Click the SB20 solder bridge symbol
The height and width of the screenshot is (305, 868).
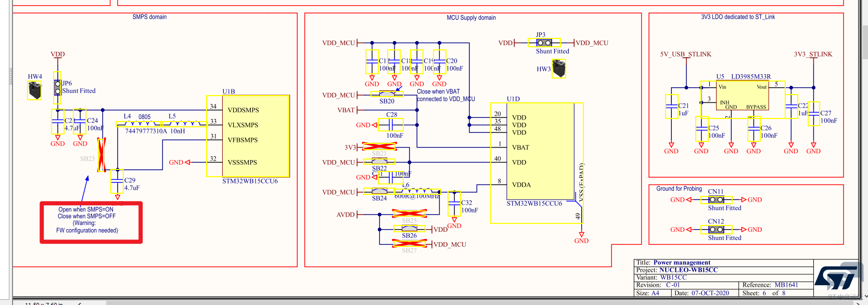click(x=387, y=94)
